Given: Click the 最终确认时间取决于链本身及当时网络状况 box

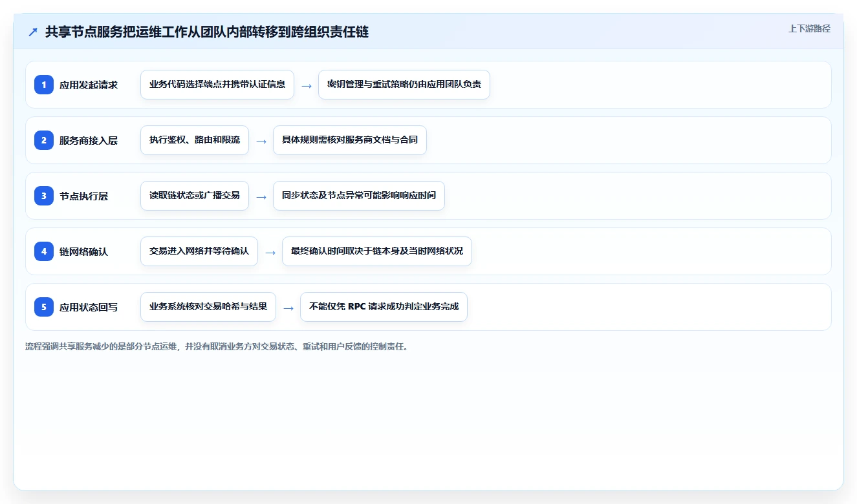Looking at the screenshot, I should coord(377,251).
